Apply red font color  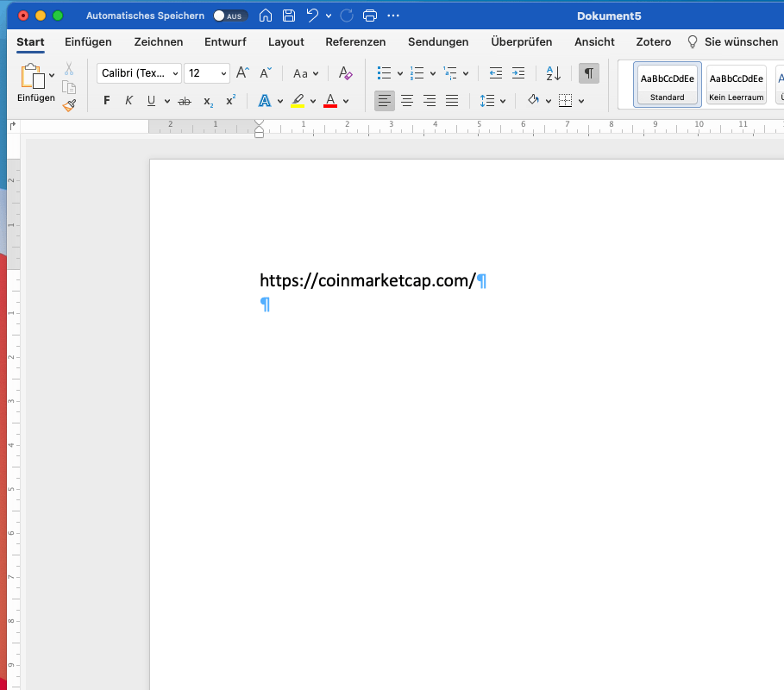coord(330,101)
